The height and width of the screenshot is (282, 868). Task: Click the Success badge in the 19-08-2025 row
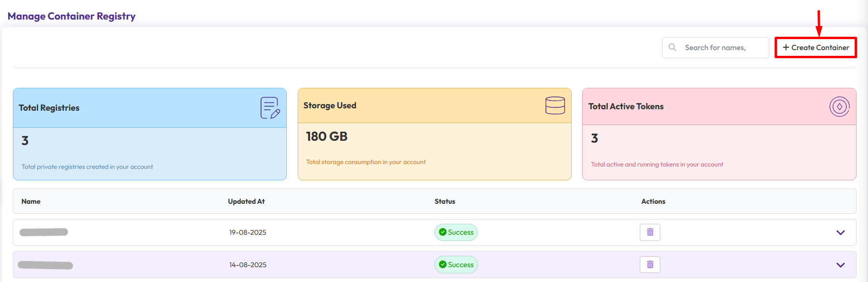(456, 232)
